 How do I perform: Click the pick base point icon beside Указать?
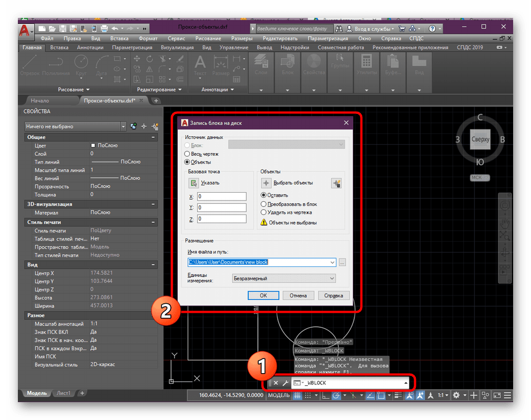pos(193,183)
